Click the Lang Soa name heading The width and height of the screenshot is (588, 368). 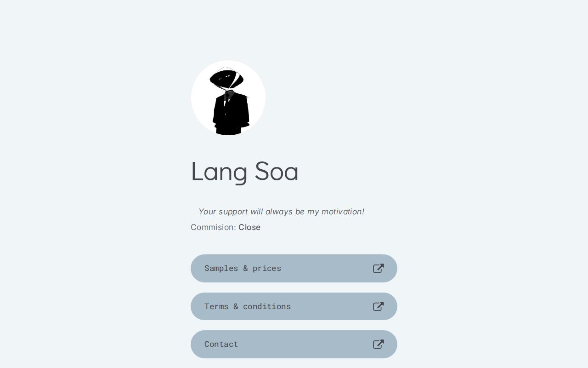coord(244,171)
